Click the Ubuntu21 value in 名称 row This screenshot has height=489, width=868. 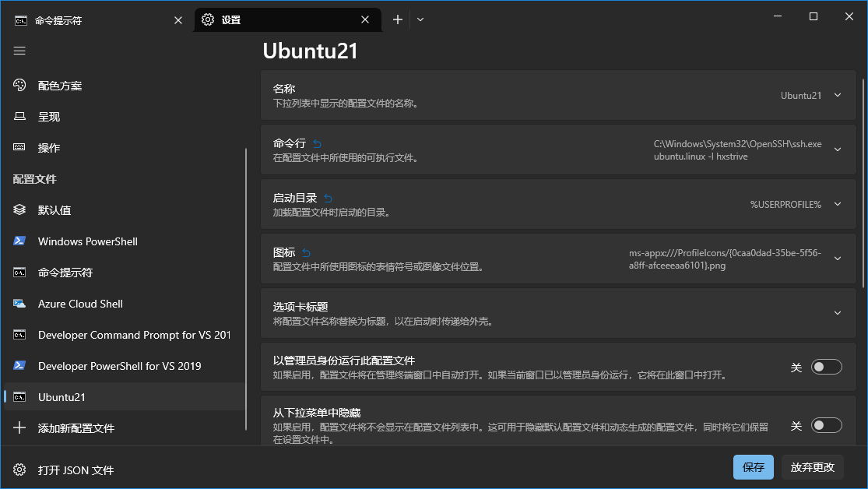coord(801,95)
